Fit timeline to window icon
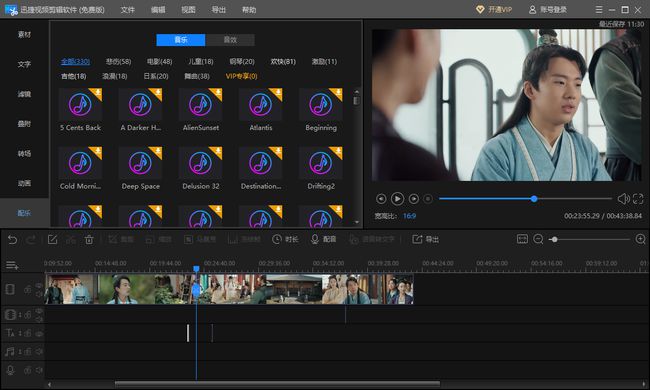Image resolution: width=650 pixels, height=390 pixels. tap(522, 239)
